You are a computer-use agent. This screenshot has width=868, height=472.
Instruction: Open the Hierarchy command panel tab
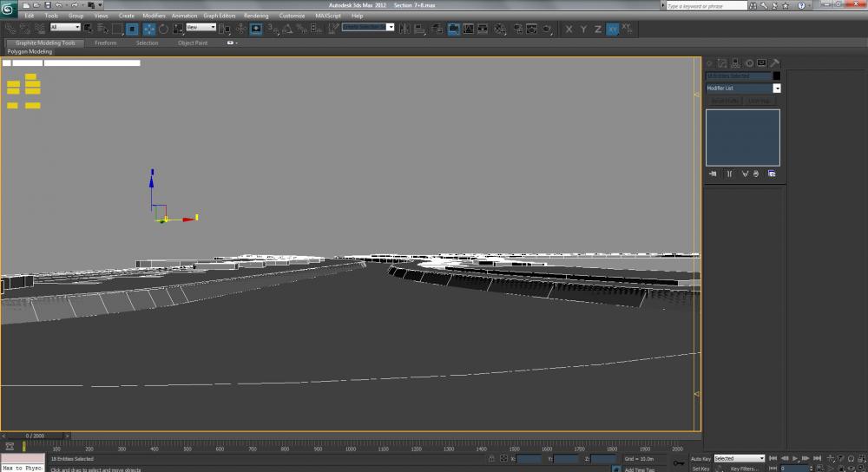[735, 63]
